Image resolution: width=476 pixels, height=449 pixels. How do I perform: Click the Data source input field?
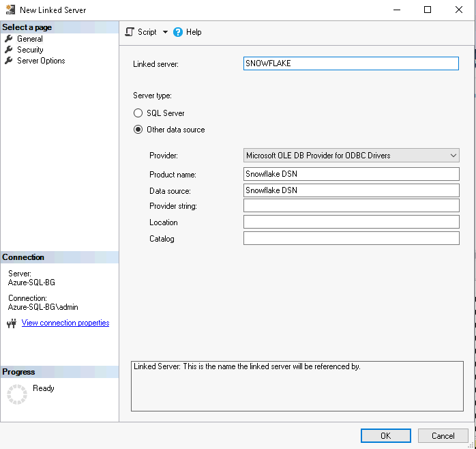351,190
